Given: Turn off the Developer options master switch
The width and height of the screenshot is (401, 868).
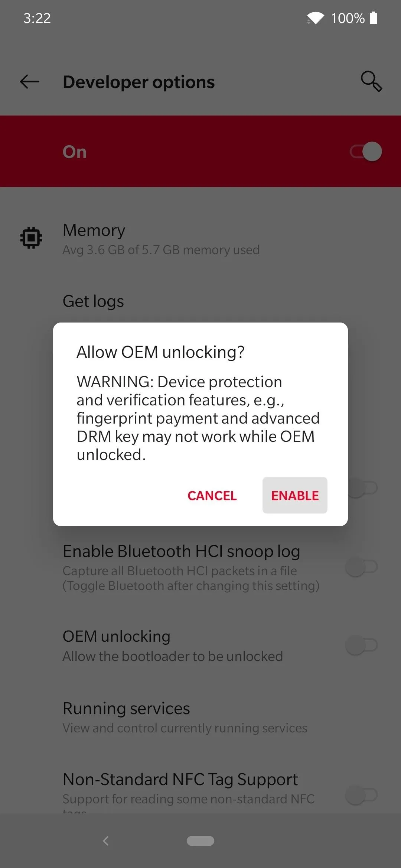Looking at the screenshot, I should pos(366,152).
